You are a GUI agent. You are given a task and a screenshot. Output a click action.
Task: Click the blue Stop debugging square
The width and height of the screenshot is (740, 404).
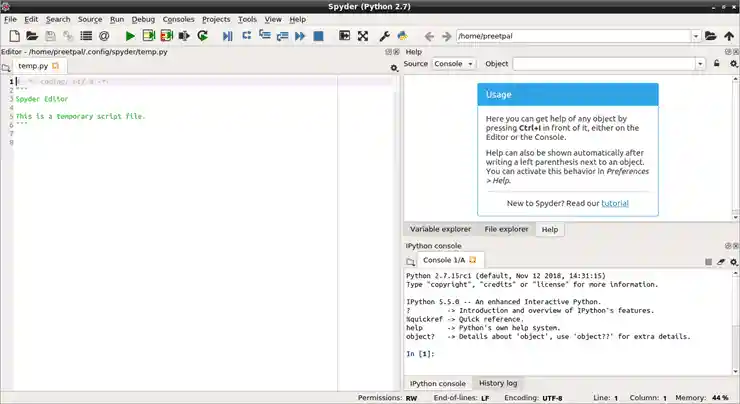(318, 36)
